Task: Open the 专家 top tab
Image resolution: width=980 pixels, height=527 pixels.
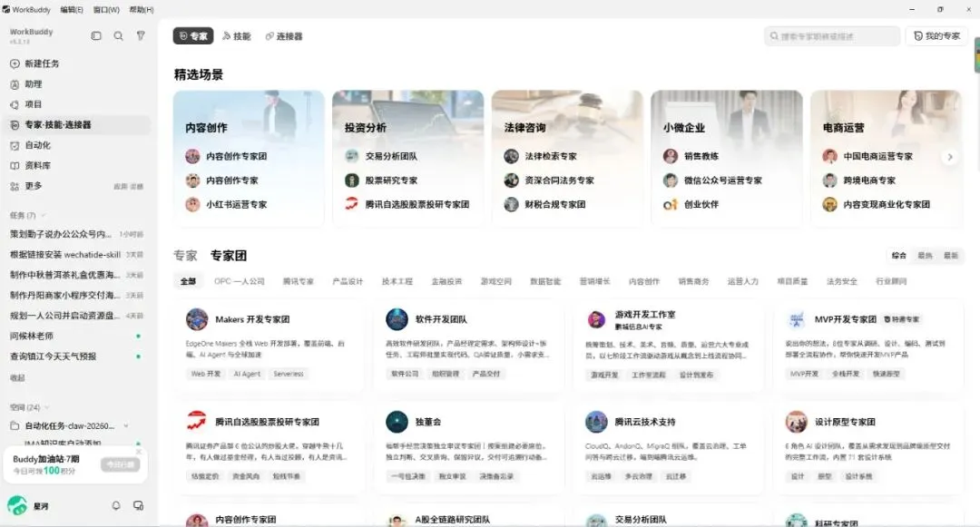Action: 193,36
